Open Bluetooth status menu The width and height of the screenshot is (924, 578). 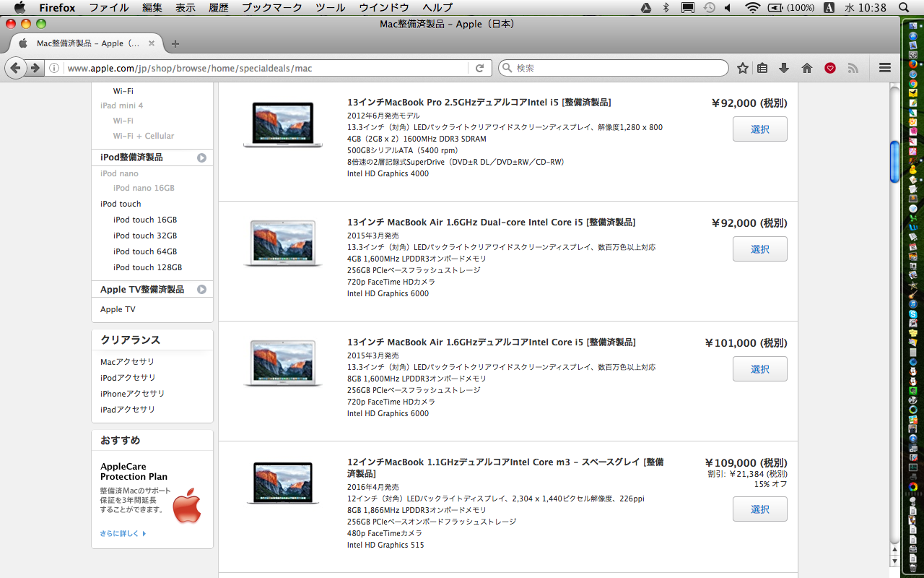pos(666,8)
